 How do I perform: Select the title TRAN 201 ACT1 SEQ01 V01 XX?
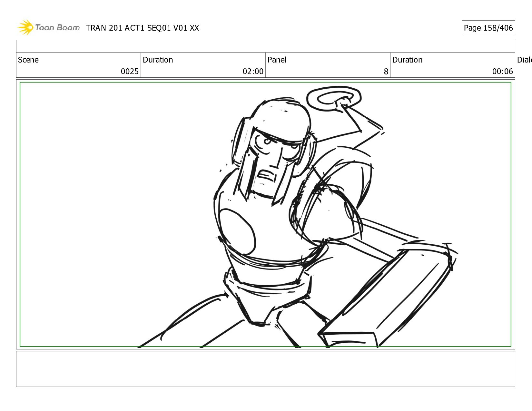142,28
